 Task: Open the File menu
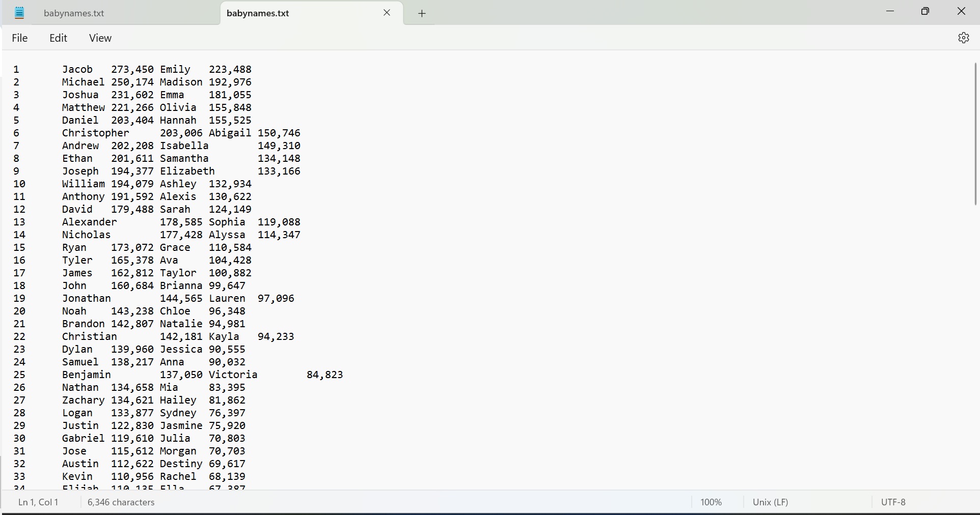pyautogui.click(x=20, y=38)
